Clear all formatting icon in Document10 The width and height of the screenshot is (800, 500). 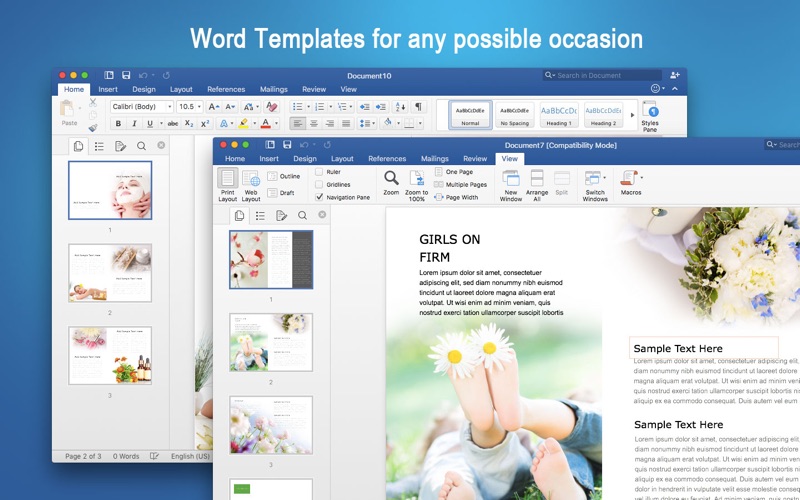[272, 107]
